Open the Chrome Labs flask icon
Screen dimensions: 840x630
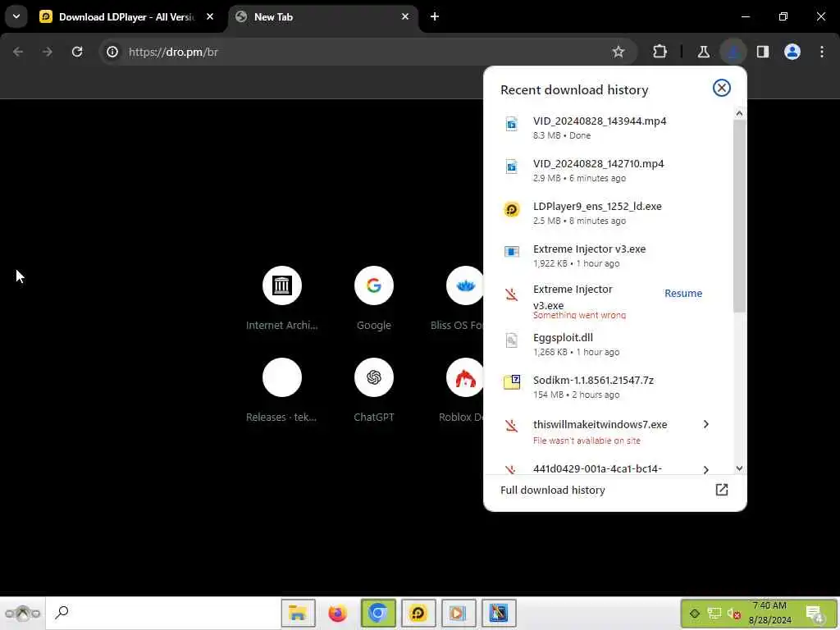point(703,52)
